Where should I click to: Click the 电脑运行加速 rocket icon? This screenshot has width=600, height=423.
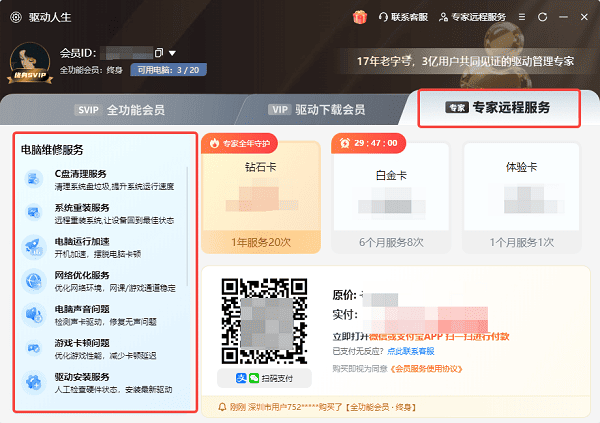pyautogui.click(x=34, y=247)
